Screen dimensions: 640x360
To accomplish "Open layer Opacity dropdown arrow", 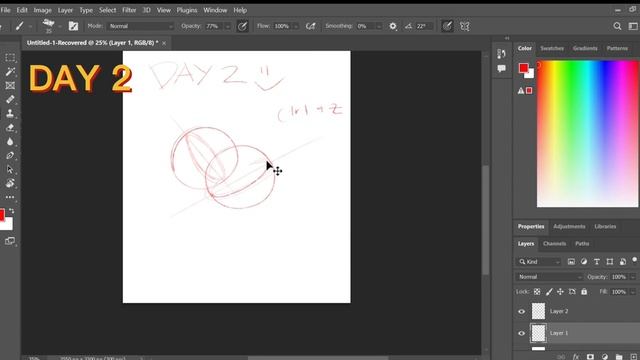I will point(633,277).
